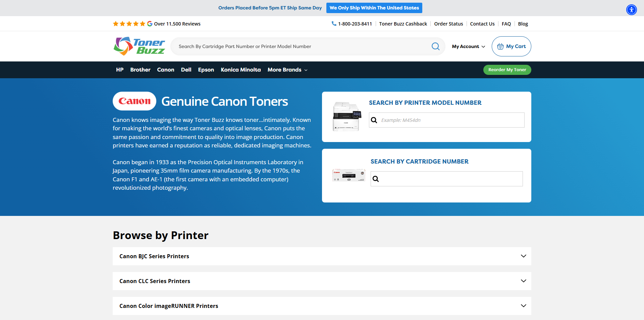Screen dimensions: 644x320
Task: Select Konica Minolta in the navigation
Action: click(x=240, y=70)
